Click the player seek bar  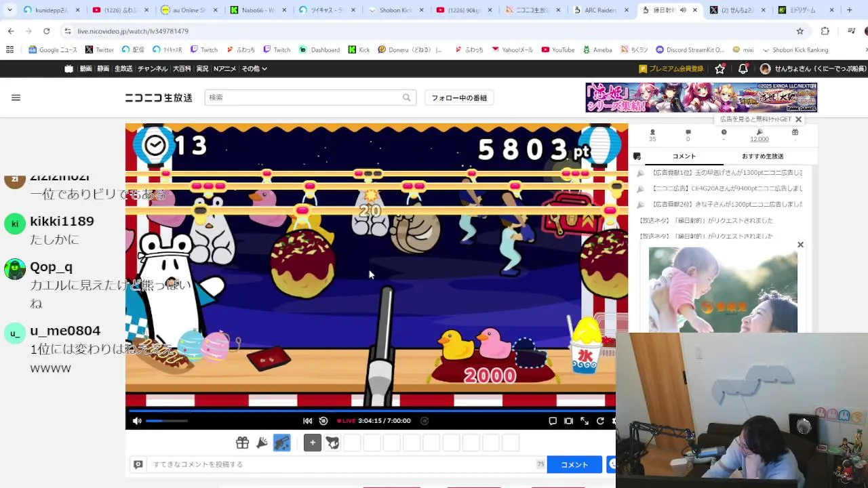click(x=371, y=411)
